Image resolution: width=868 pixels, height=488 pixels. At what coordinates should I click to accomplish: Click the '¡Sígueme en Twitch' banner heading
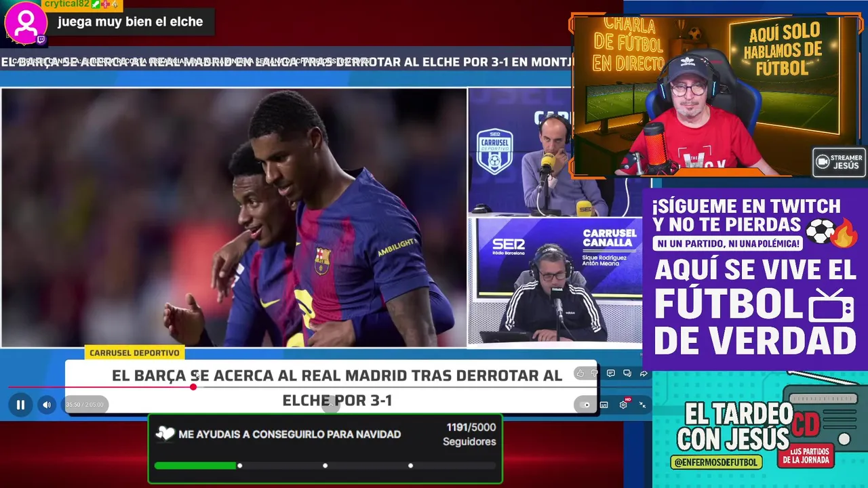(x=746, y=216)
